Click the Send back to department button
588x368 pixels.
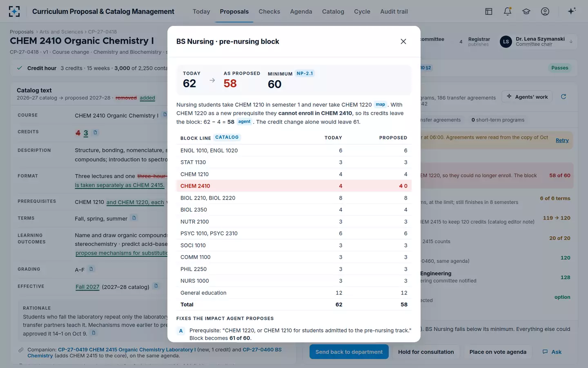point(349,352)
